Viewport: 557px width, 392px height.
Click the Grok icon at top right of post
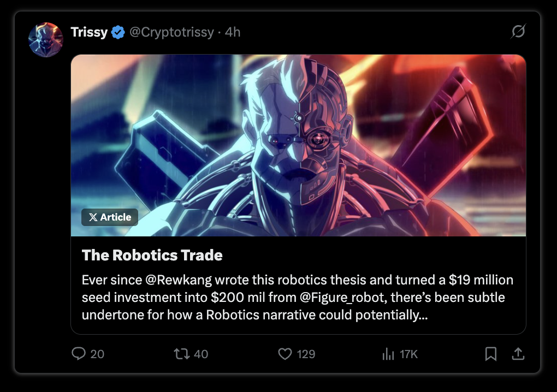coord(518,31)
